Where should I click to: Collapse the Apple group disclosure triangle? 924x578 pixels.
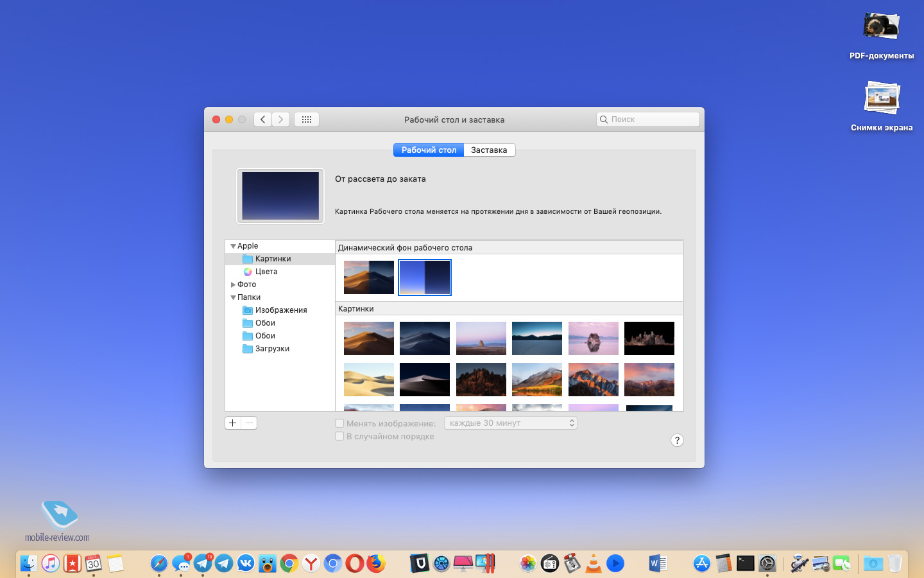tap(233, 246)
